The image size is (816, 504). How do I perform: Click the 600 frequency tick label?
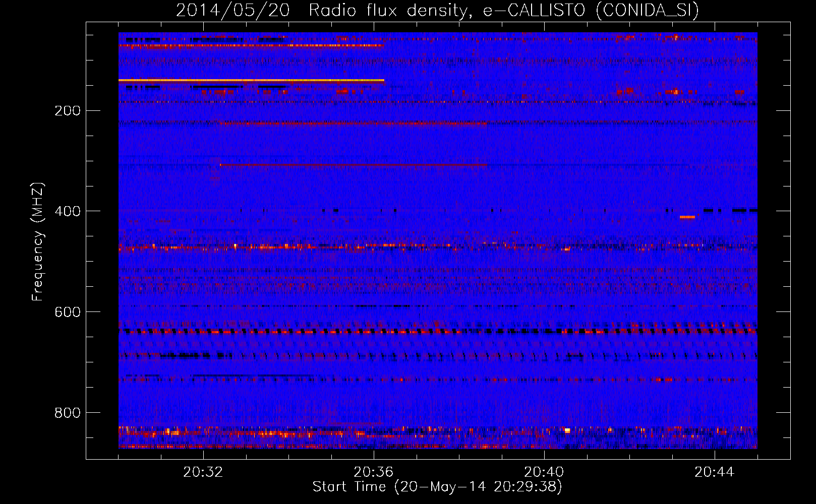pyautogui.click(x=68, y=312)
